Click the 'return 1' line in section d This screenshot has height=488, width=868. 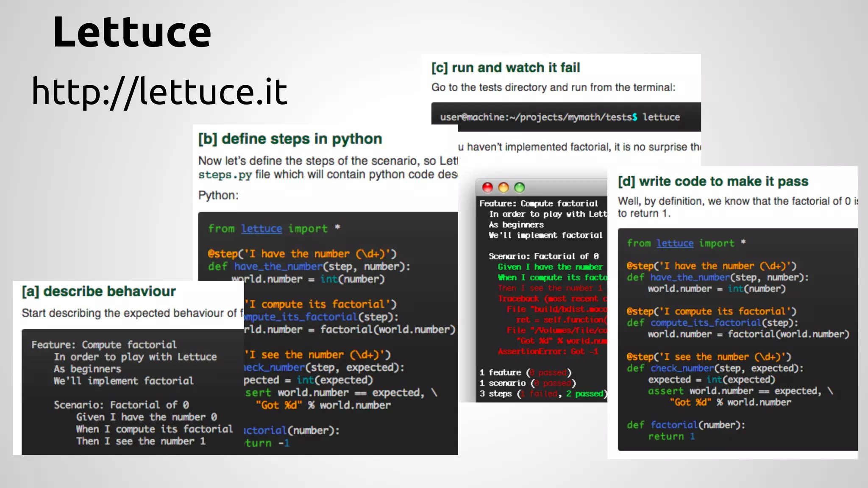tap(671, 437)
